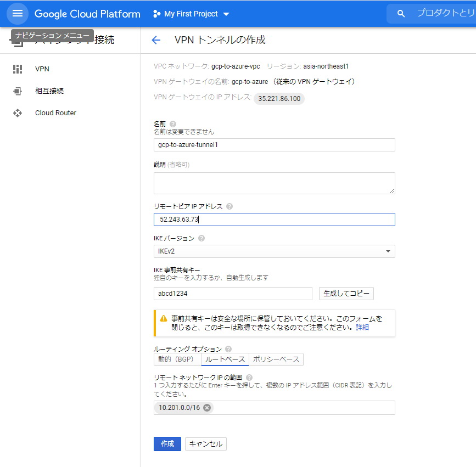
Task: Click the Google Cloud Platform logo
Action: tap(87, 14)
